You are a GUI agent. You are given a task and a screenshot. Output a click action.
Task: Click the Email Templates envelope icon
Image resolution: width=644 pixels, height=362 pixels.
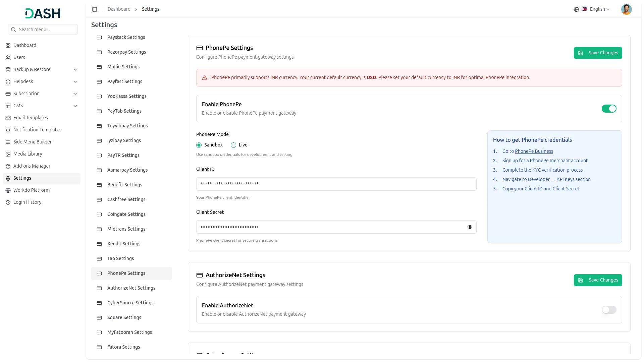pyautogui.click(x=8, y=118)
